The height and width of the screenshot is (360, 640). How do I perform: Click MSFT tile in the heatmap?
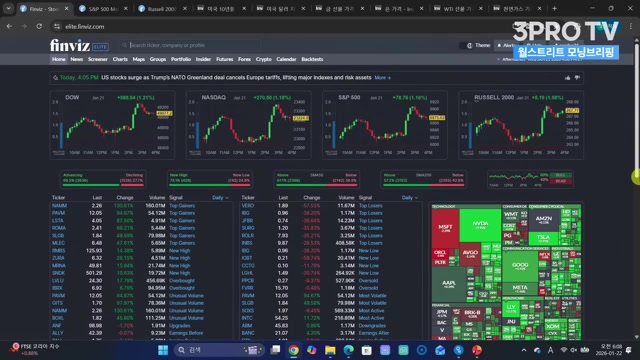point(445,229)
